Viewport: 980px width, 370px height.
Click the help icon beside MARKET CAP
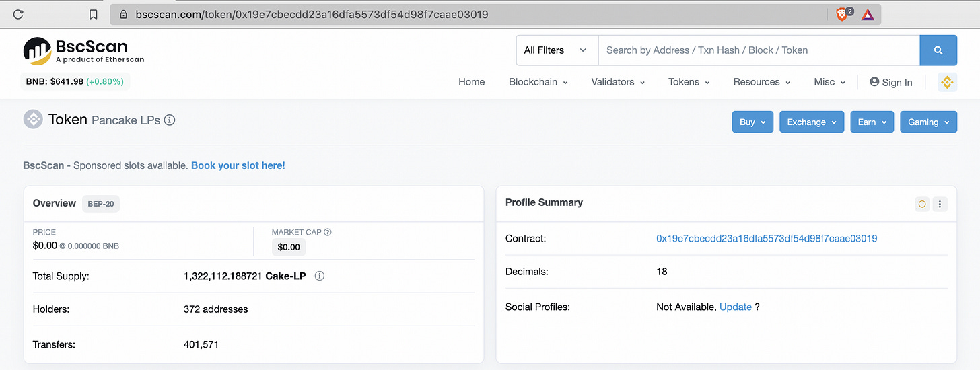coord(328,232)
